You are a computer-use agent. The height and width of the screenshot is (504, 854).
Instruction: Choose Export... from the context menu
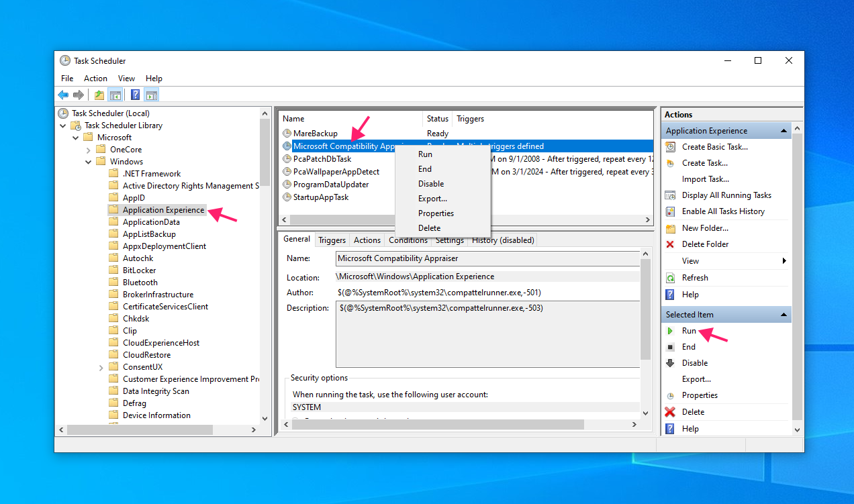[443, 199]
